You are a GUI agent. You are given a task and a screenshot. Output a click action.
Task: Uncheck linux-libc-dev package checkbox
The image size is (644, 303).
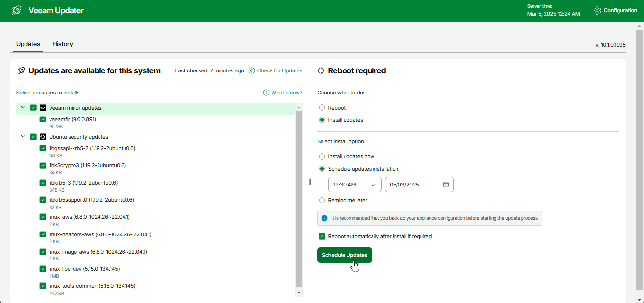tap(43, 269)
